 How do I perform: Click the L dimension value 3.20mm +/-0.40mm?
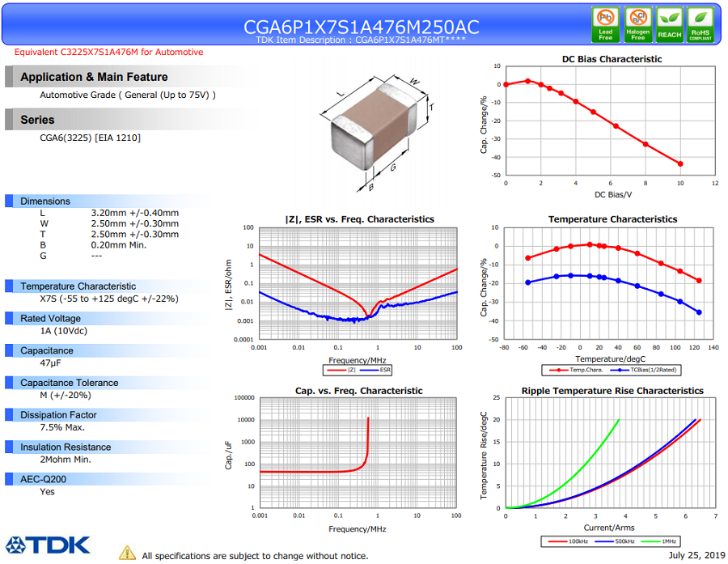point(134,213)
